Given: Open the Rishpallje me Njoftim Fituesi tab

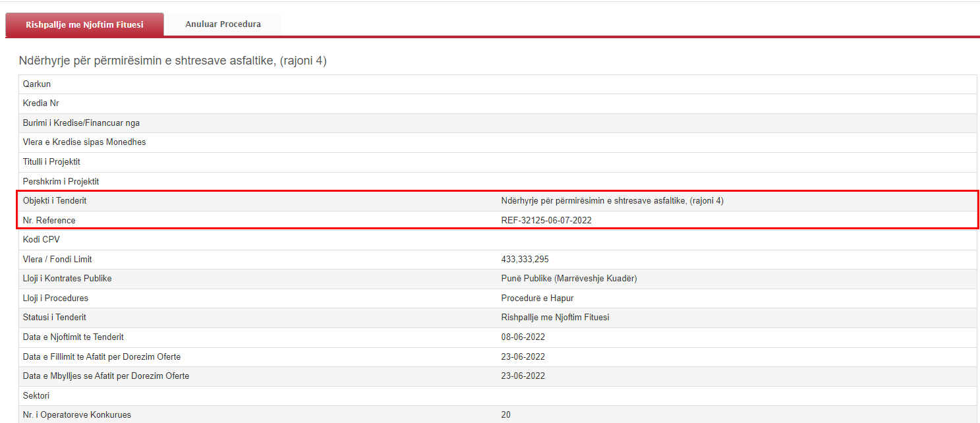Looking at the screenshot, I should tap(84, 24).
